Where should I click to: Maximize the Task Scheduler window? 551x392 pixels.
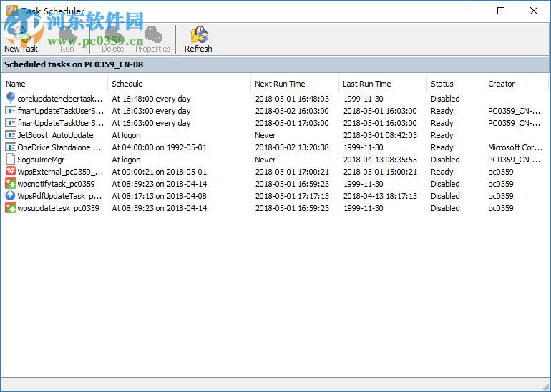pos(501,11)
